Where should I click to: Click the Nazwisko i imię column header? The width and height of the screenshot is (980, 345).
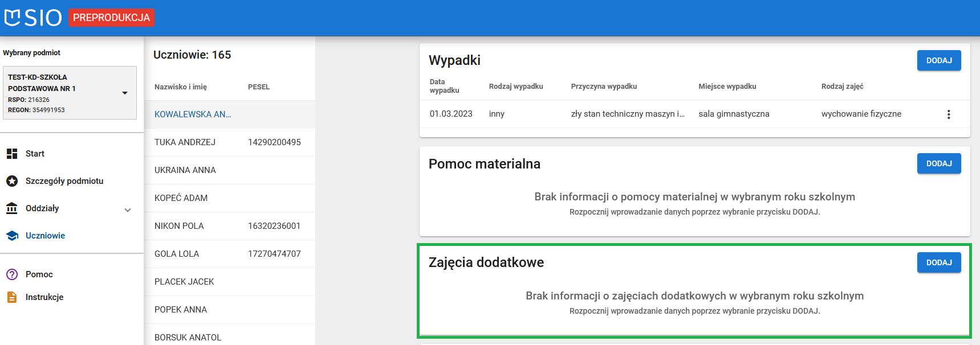(x=181, y=87)
